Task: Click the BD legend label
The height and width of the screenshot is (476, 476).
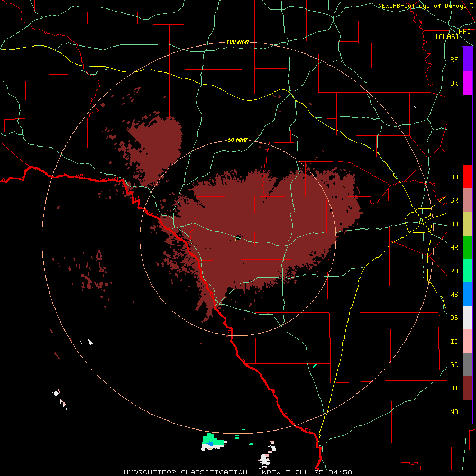Action: tap(454, 224)
